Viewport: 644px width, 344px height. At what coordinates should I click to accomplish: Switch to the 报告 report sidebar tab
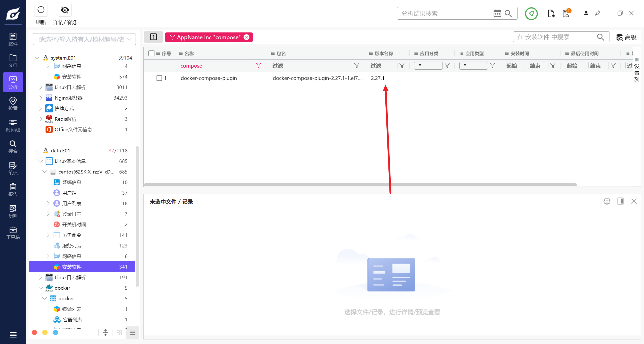13,190
